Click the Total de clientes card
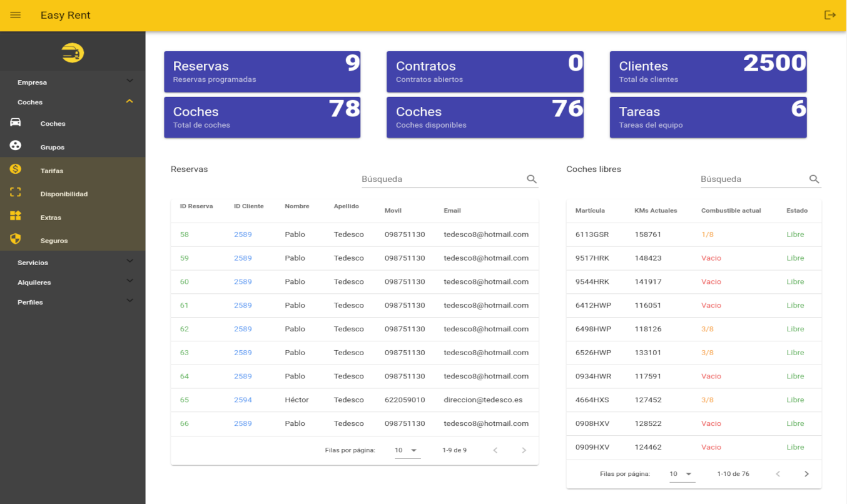The width and height of the screenshot is (847, 504). 708,72
